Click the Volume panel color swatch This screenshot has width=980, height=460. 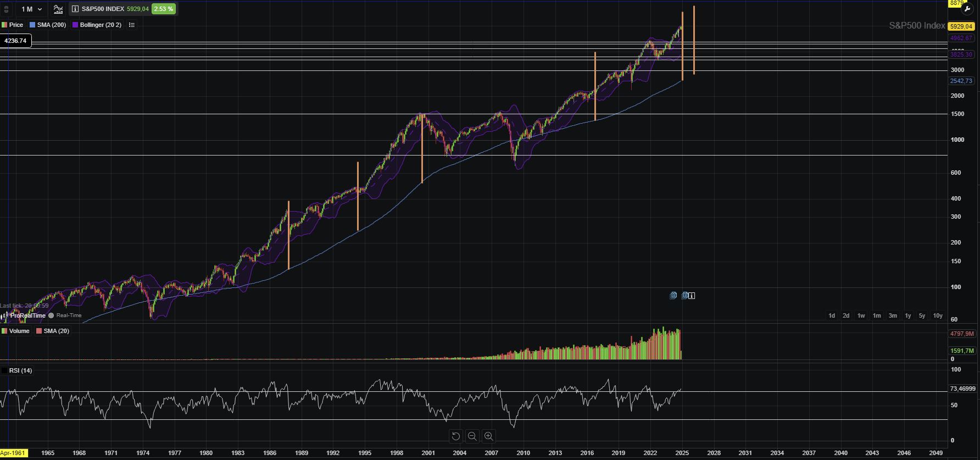click(x=4, y=331)
